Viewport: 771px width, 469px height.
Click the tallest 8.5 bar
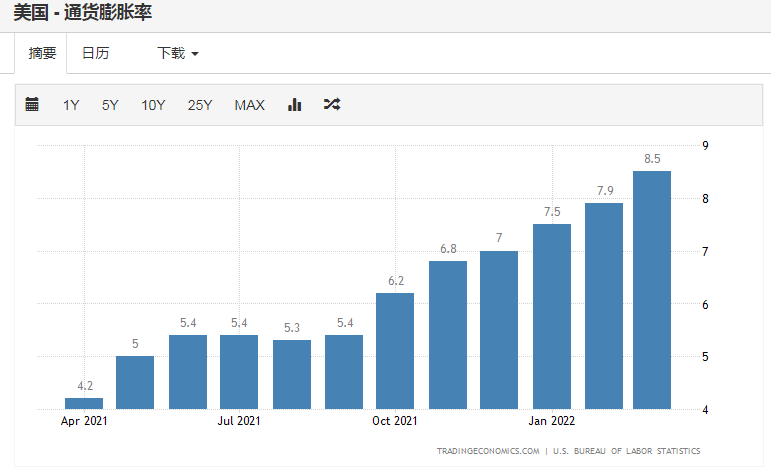pyautogui.click(x=652, y=290)
